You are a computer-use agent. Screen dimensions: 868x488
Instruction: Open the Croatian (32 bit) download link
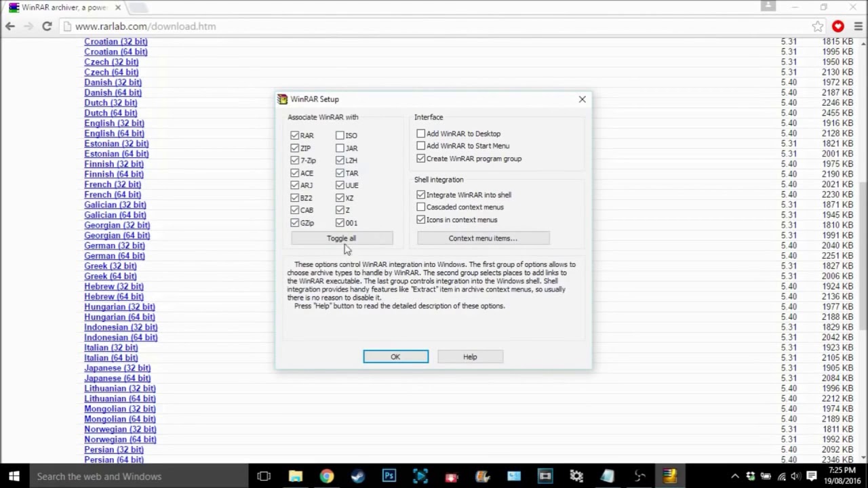click(116, 41)
